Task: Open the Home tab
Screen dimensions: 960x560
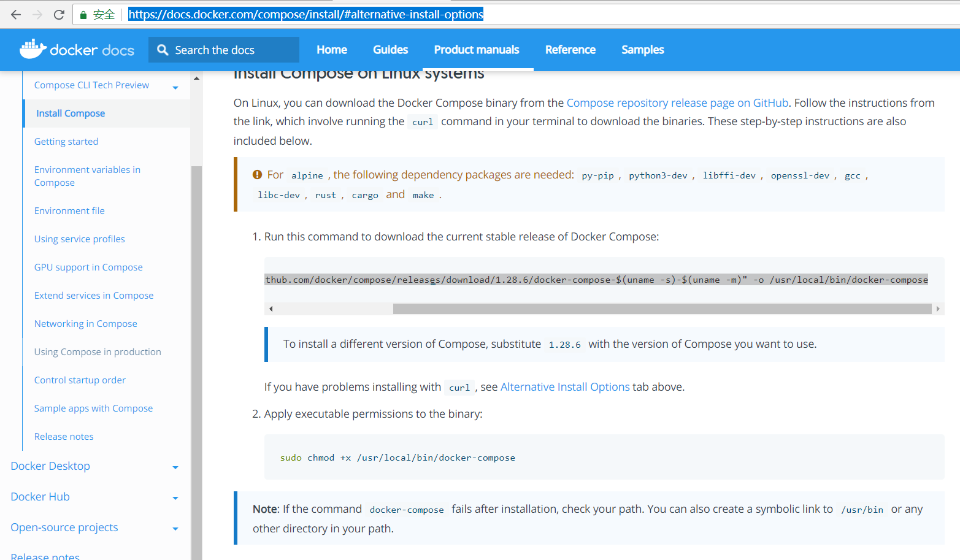Action: pos(332,50)
